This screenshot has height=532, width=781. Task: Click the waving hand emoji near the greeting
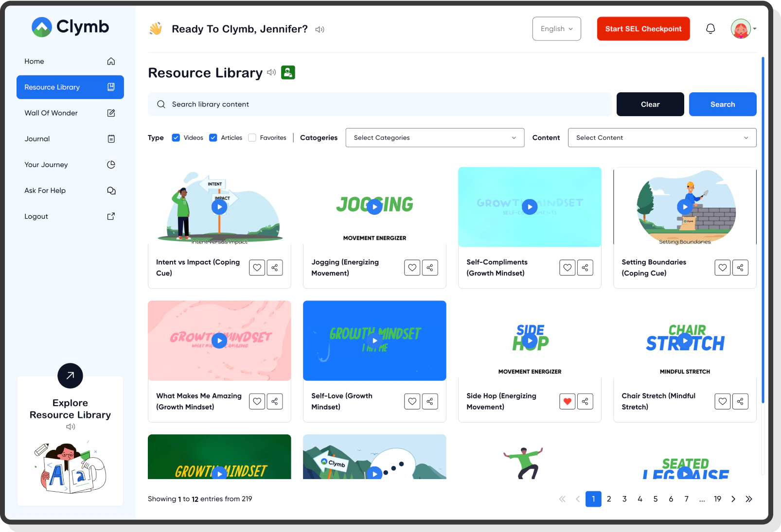click(x=156, y=29)
